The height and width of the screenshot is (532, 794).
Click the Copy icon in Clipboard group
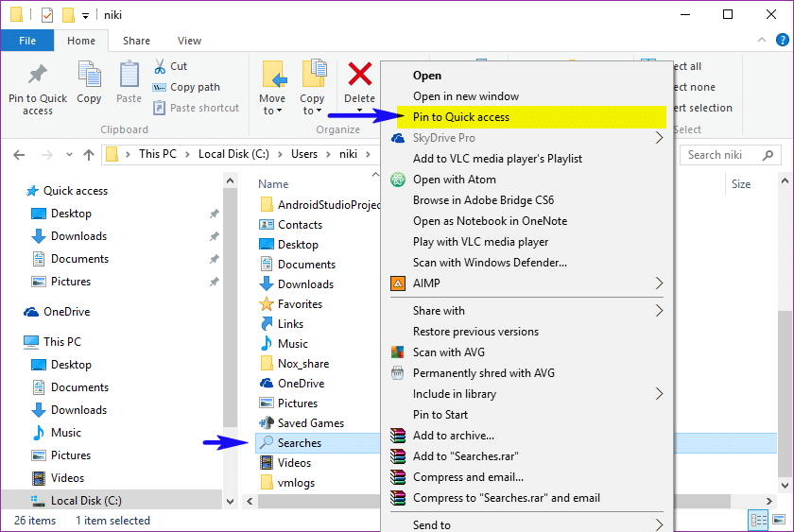(x=89, y=74)
